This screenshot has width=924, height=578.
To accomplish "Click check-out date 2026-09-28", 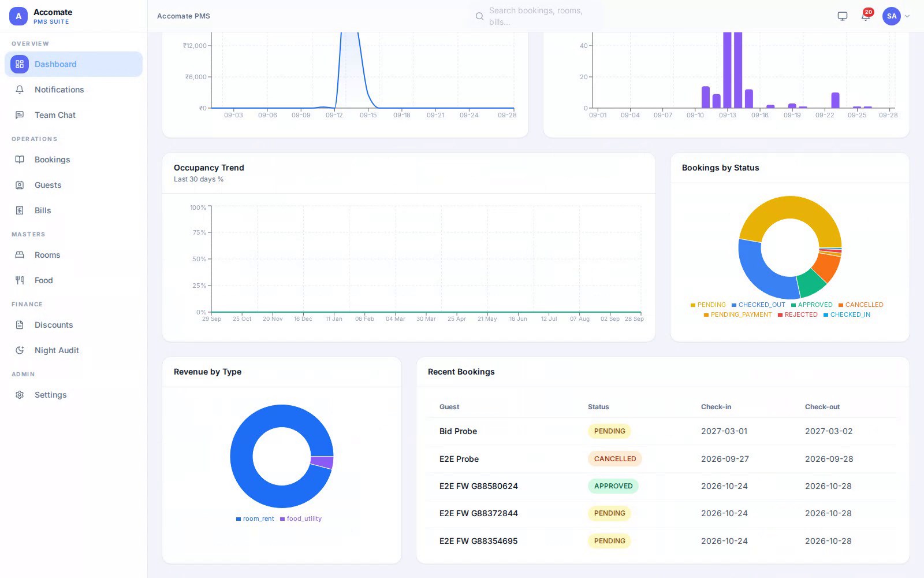I will (829, 459).
